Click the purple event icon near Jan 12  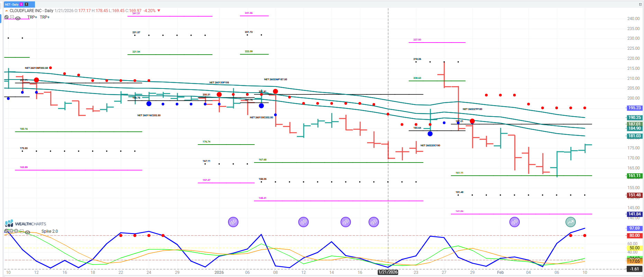[303, 222]
